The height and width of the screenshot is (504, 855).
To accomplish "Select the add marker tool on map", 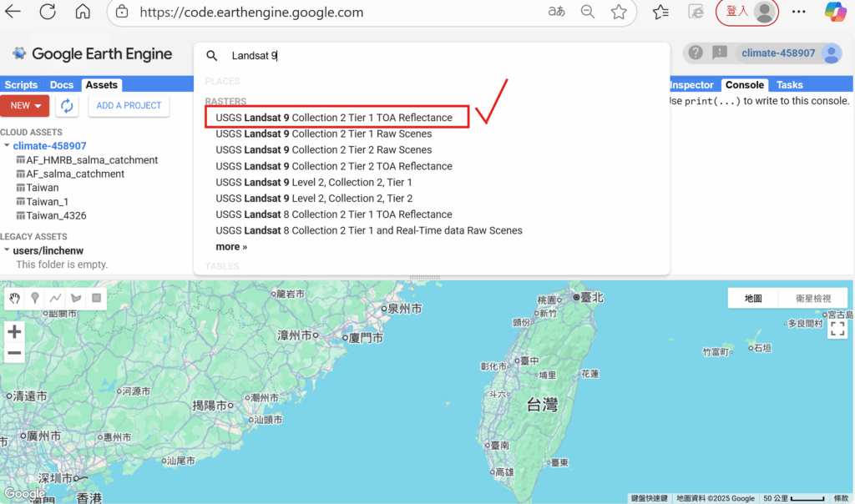I will [x=35, y=298].
